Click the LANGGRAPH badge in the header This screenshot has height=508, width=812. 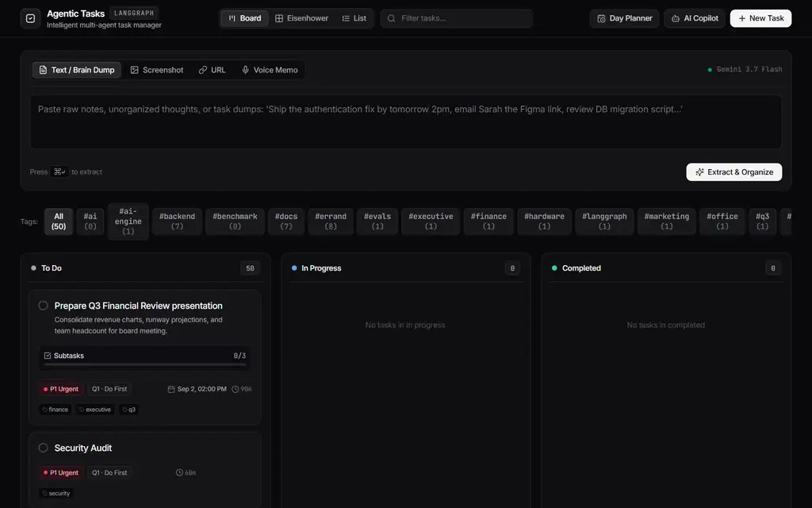[x=133, y=13]
